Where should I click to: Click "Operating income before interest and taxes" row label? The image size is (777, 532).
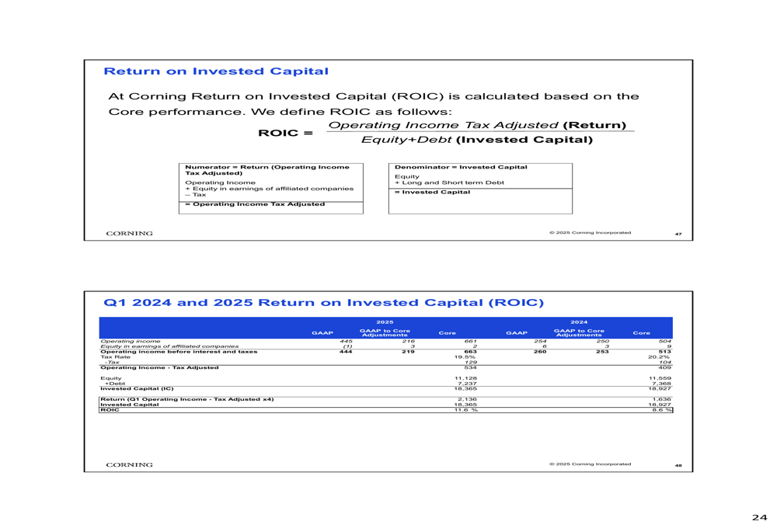click(x=179, y=352)
